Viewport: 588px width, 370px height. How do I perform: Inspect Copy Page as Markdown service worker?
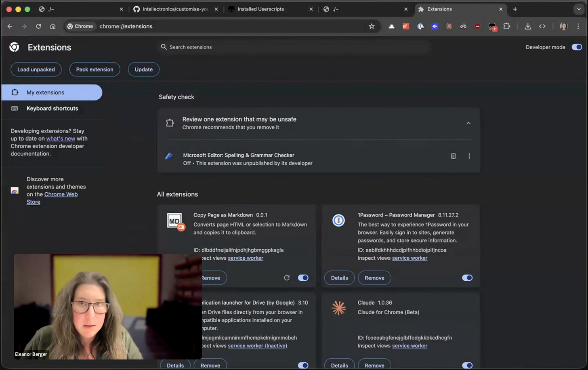pyautogui.click(x=246, y=258)
